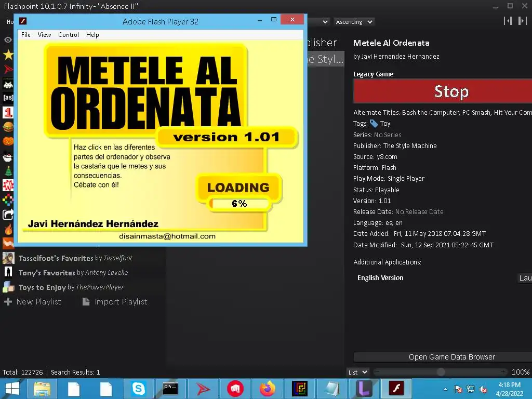Open the notepad taskbar icon
The height and width of the screenshot is (399, 532).
tap(332, 389)
